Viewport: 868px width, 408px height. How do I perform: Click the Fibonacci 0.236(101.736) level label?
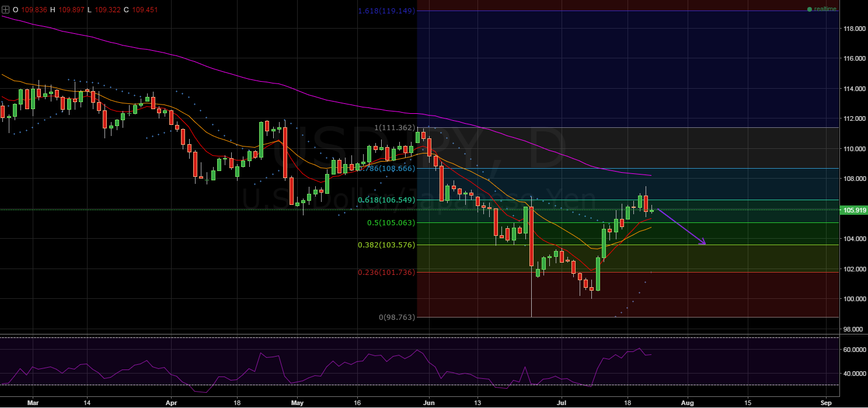pos(387,272)
